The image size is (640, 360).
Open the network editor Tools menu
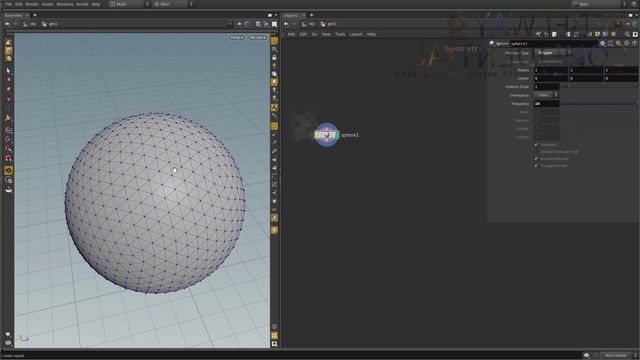(x=340, y=34)
